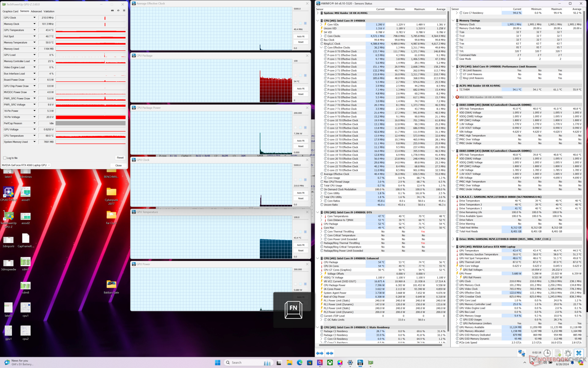The width and height of the screenshot is (588, 368).
Task: Click the GPU-Z screenshot camera icon
Action: coord(112,10)
